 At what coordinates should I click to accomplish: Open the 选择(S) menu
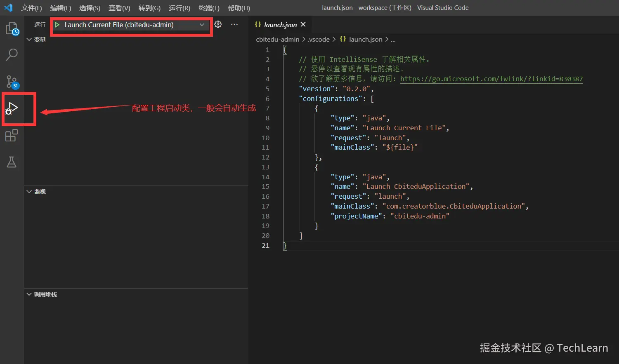pos(90,8)
